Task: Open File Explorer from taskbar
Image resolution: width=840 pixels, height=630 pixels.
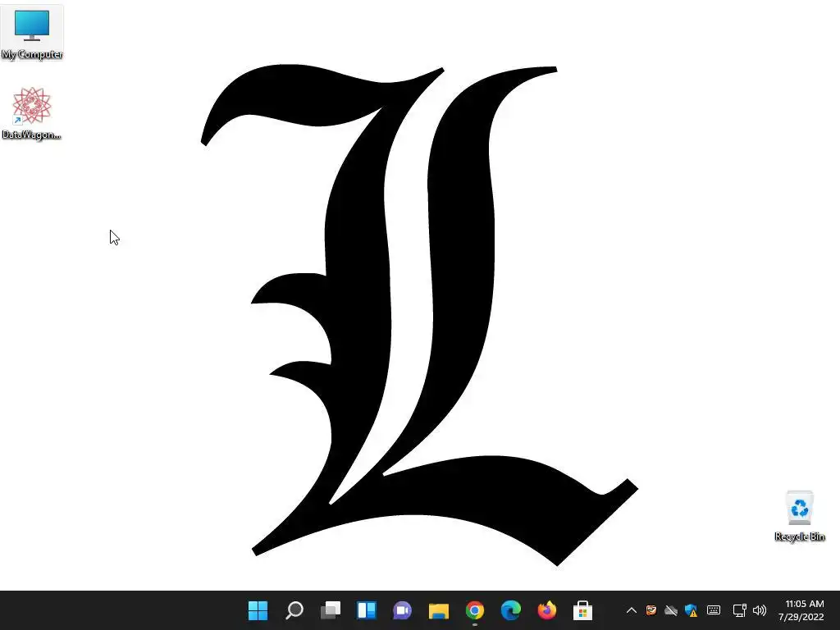Action: tap(439, 610)
